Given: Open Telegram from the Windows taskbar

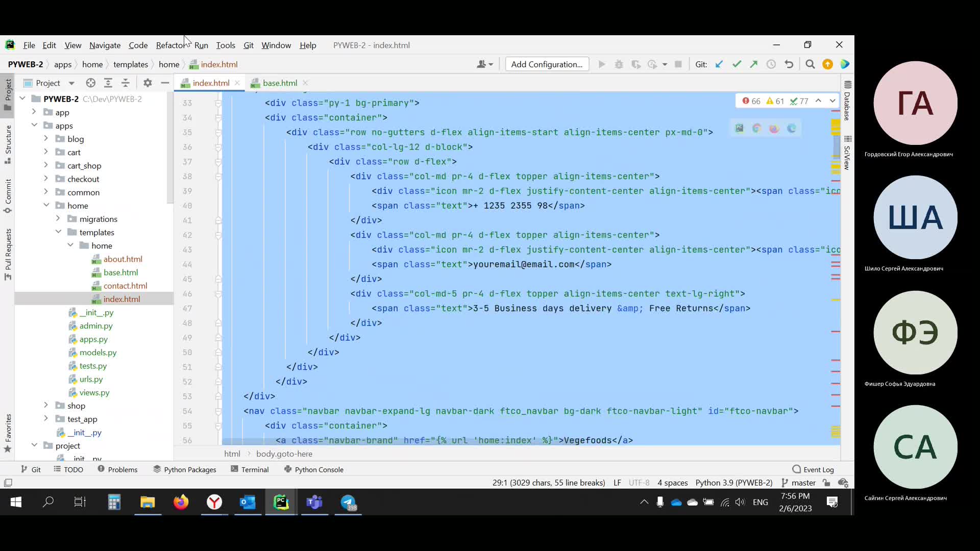Looking at the screenshot, I should (349, 503).
